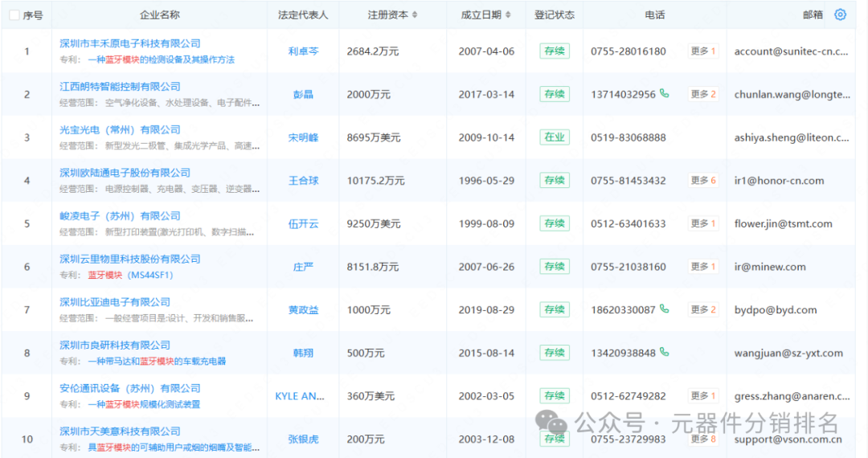The width and height of the screenshot is (868, 458).
Task: Select capital value 8695万美元
Action: (x=373, y=137)
